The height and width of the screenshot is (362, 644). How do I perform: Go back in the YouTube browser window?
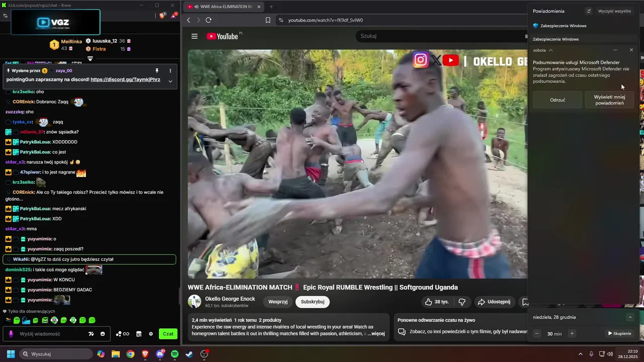(189, 20)
